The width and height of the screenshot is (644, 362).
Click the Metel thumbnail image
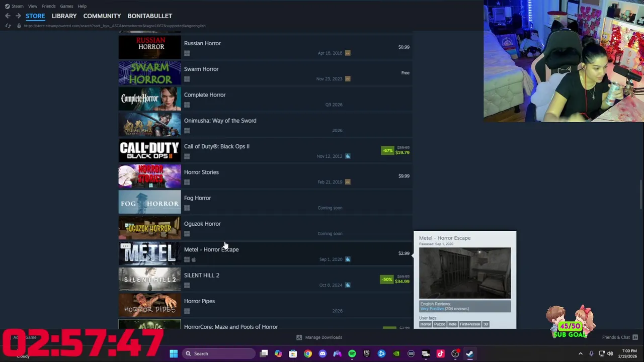[x=149, y=253]
